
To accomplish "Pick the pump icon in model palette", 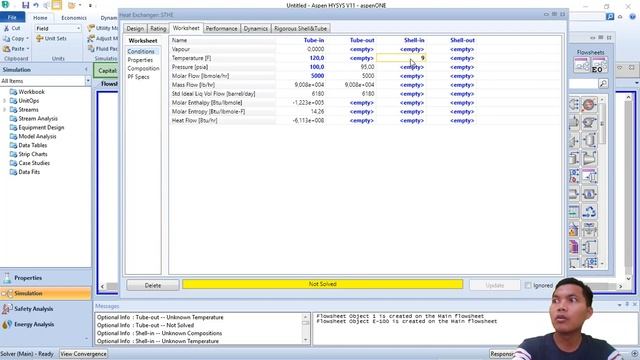I will [x=589, y=122].
